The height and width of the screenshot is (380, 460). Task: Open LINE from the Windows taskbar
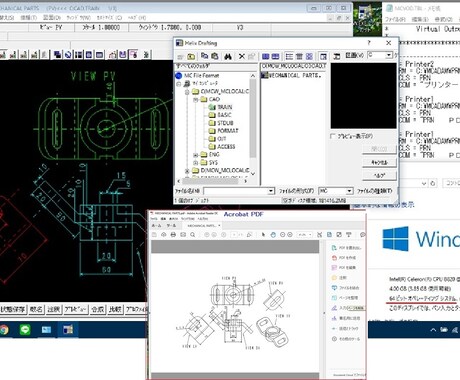[25, 330]
